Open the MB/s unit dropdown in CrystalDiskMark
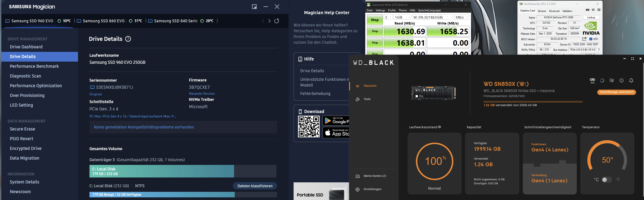 pyautogui.click(x=462, y=17)
